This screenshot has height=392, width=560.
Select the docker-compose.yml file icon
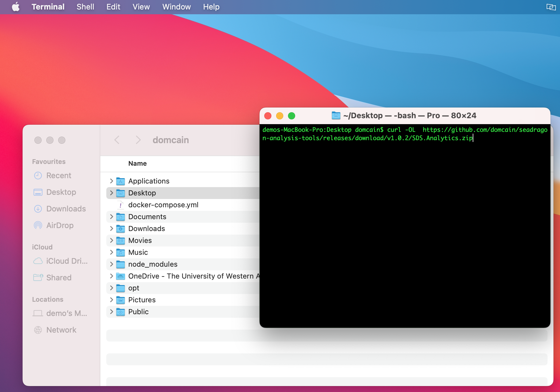click(121, 205)
